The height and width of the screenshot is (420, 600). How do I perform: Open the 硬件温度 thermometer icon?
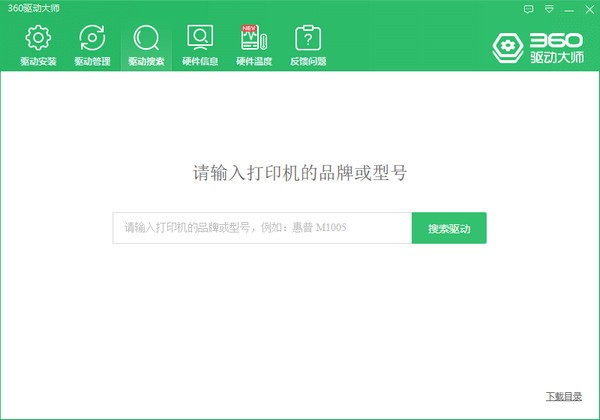tap(253, 40)
